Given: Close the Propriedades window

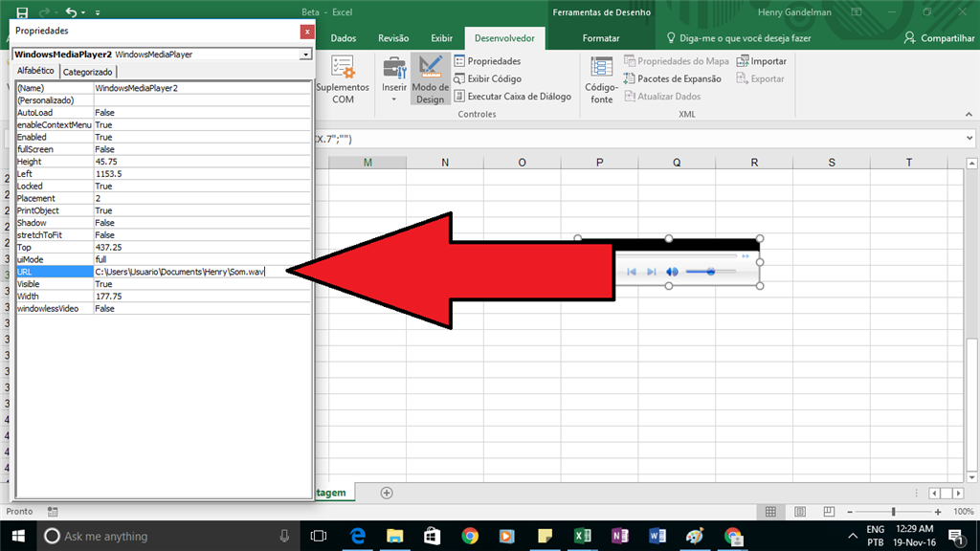Looking at the screenshot, I should point(307,32).
